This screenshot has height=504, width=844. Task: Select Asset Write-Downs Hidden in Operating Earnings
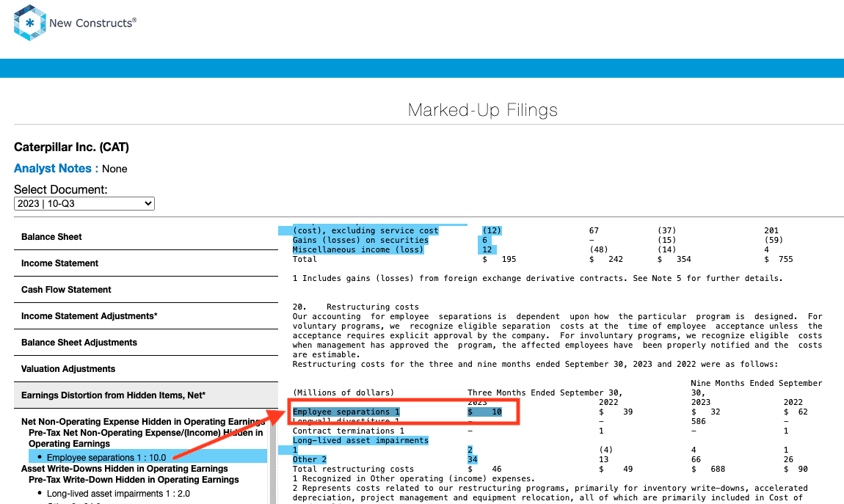[x=124, y=469]
